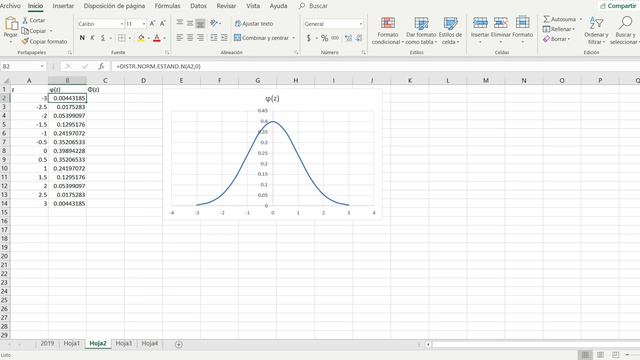Switch to Datos ribbon tab

pos(198,6)
